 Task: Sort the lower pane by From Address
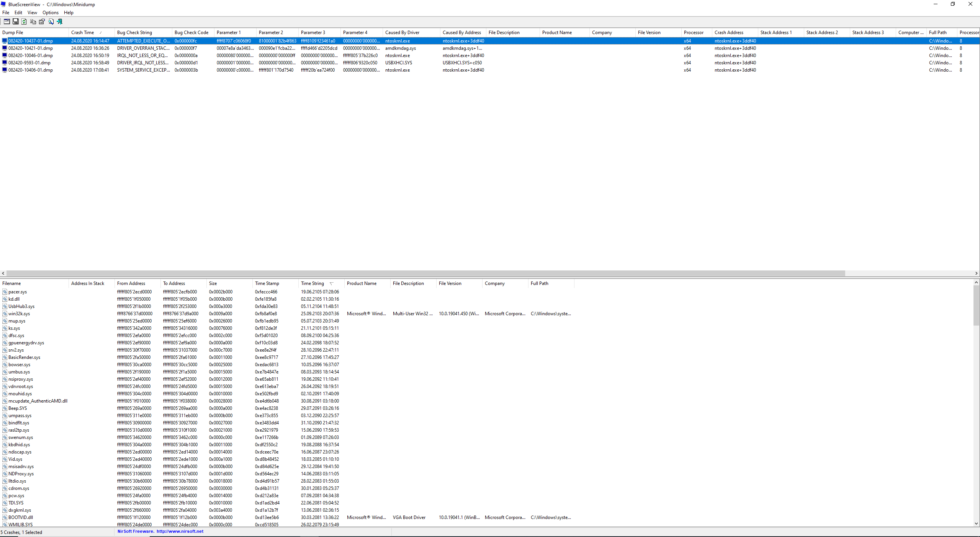coord(138,283)
